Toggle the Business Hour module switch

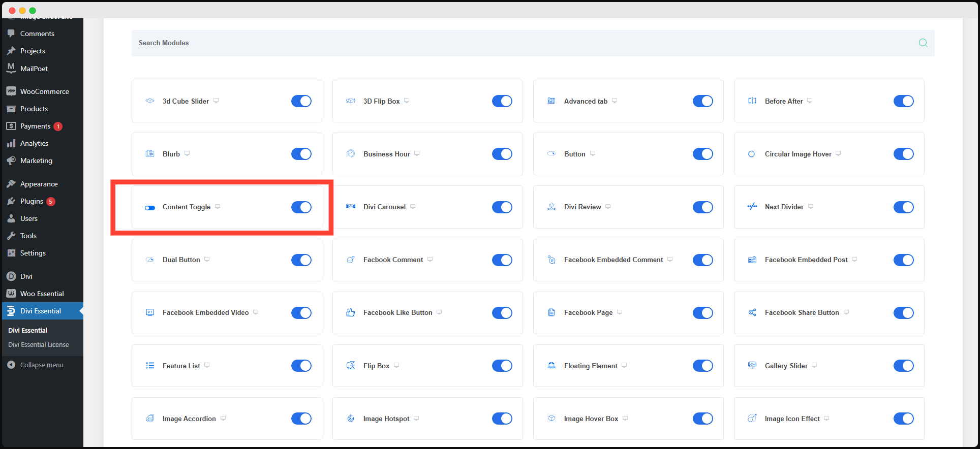502,154
